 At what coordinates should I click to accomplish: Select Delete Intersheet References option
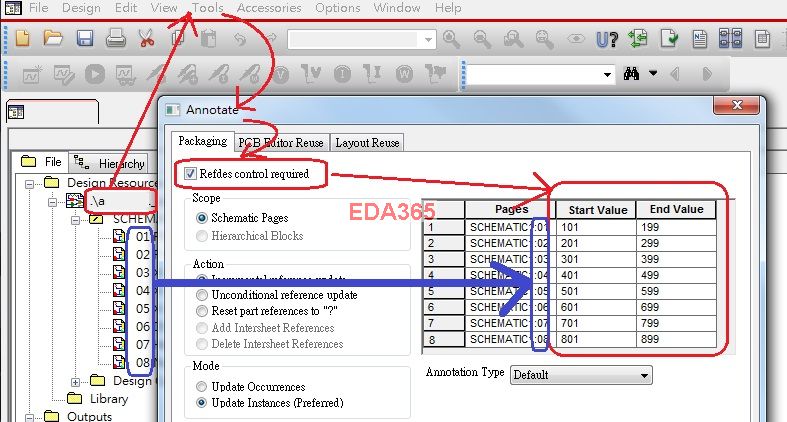pyautogui.click(x=202, y=344)
